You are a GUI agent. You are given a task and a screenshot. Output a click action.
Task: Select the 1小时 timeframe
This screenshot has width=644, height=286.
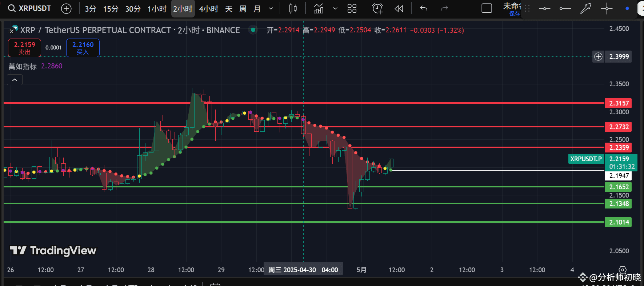(157, 9)
